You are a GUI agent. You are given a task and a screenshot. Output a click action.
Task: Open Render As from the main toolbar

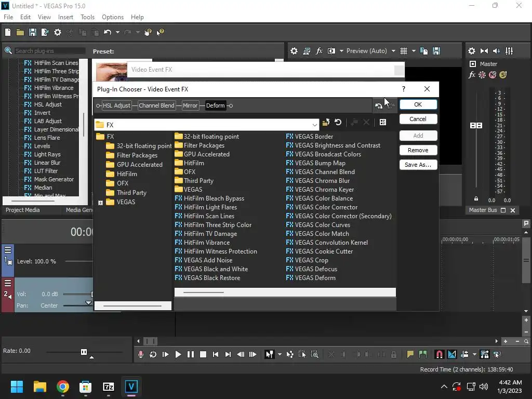(45, 32)
